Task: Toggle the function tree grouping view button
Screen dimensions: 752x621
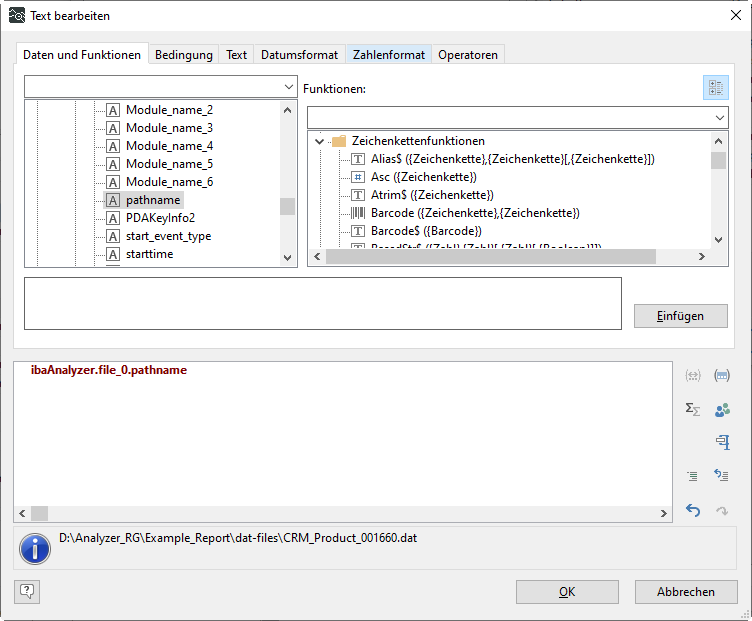Action: point(715,88)
